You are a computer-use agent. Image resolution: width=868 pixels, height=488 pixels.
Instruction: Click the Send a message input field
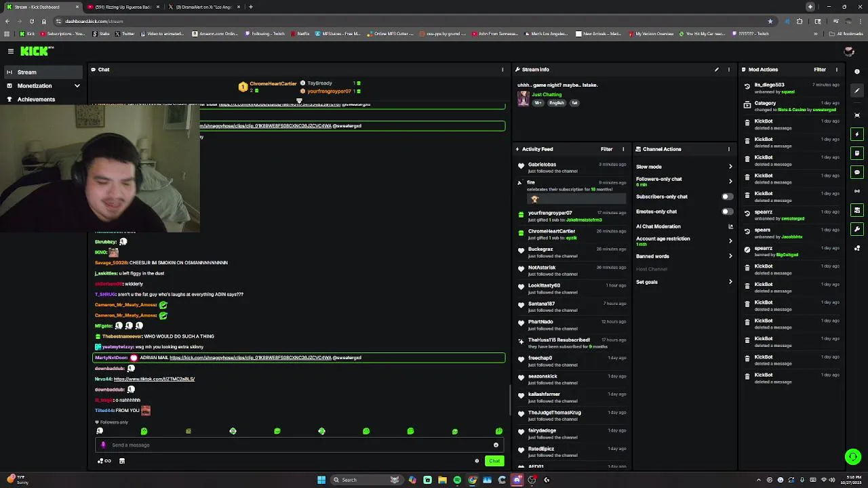(298, 445)
